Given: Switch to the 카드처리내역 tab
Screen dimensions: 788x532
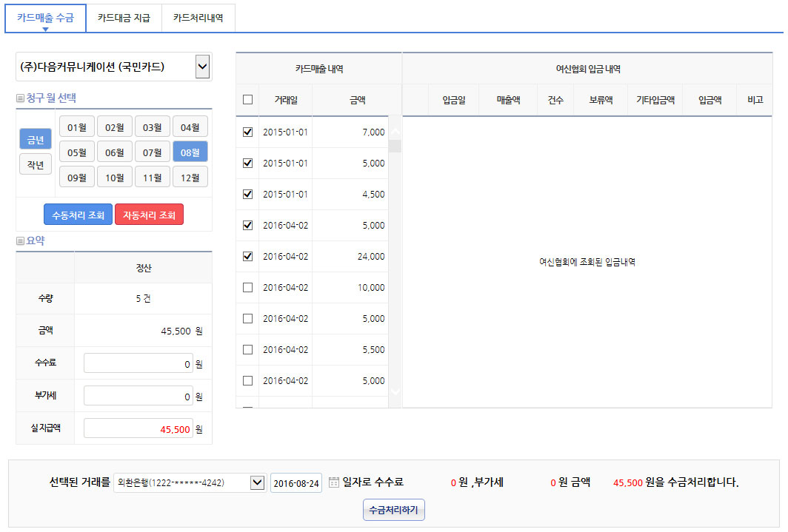Looking at the screenshot, I should click(x=198, y=18).
